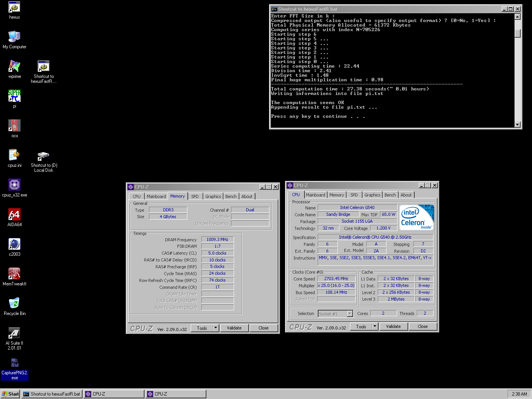Switch to Graphics tab in processor CPU-Z window

click(x=372, y=195)
